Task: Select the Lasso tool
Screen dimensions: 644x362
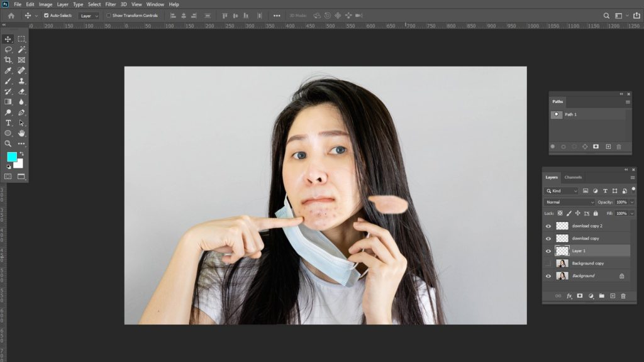Action: [8, 49]
